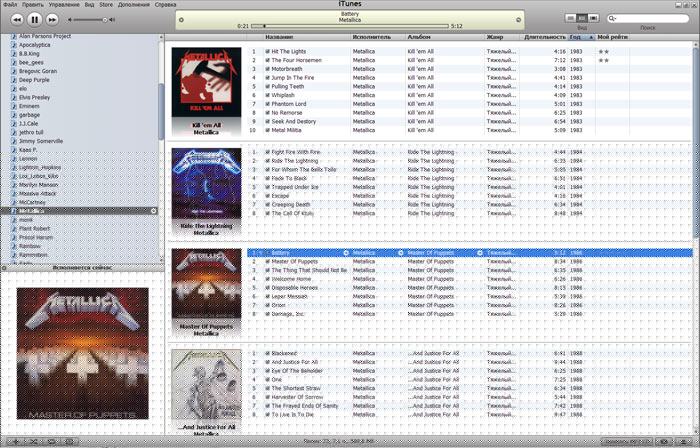Uncheck the Blackened song checkbox
Viewport: 700px width, 448px height.
[267, 353]
